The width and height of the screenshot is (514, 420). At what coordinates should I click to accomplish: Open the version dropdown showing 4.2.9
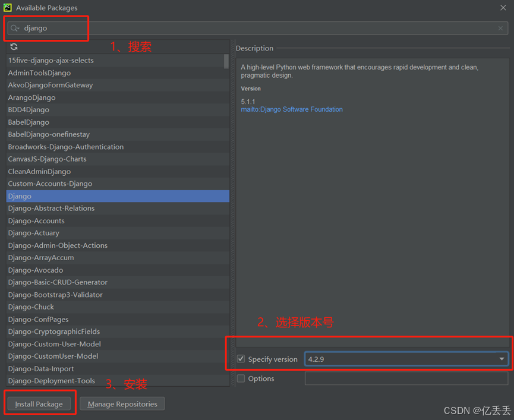(406, 359)
